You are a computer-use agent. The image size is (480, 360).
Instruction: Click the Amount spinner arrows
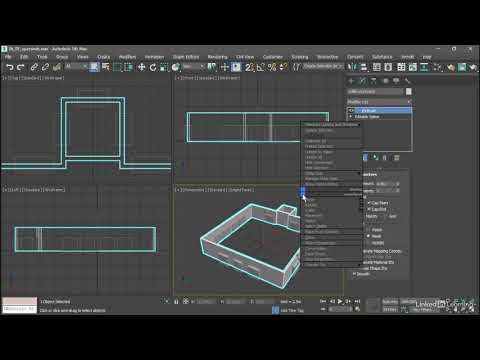[398, 184]
